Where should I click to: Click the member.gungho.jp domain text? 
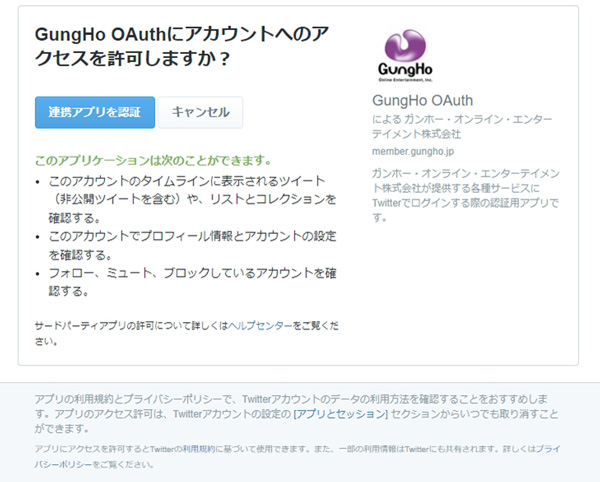(x=413, y=151)
